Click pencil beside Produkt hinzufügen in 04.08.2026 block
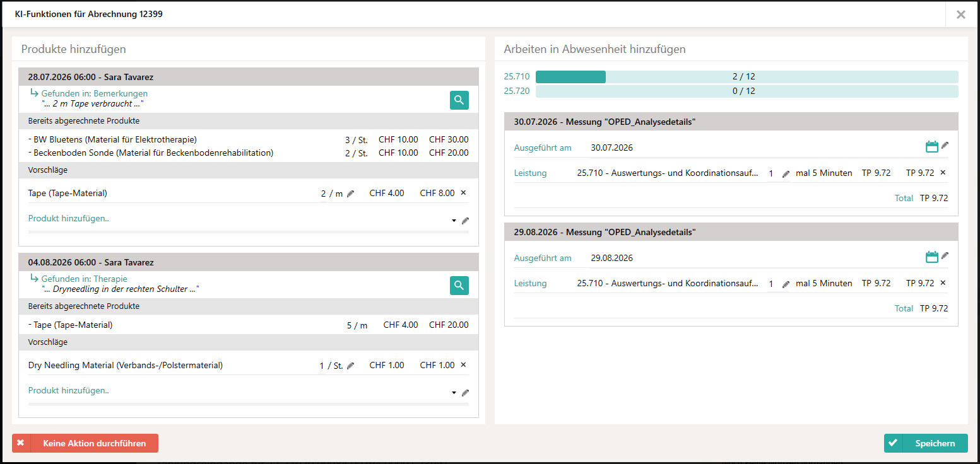The width and height of the screenshot is (980, 464). point(466,393)
